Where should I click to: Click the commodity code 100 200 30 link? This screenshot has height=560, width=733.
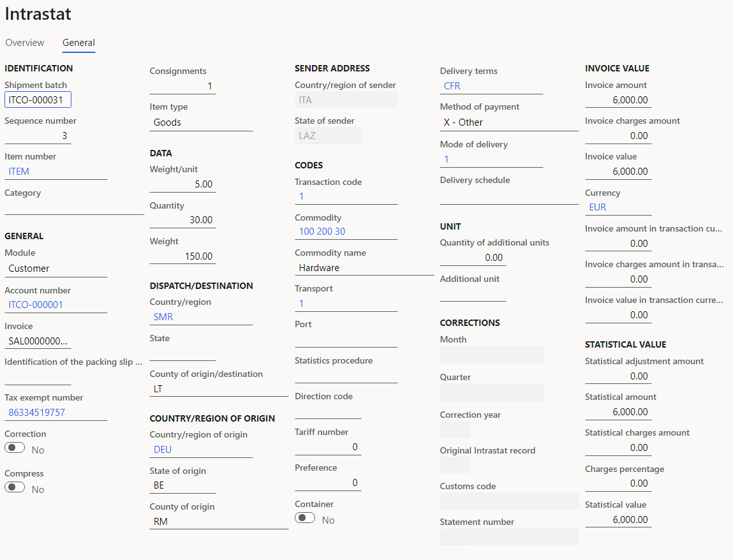click(322, 232)
